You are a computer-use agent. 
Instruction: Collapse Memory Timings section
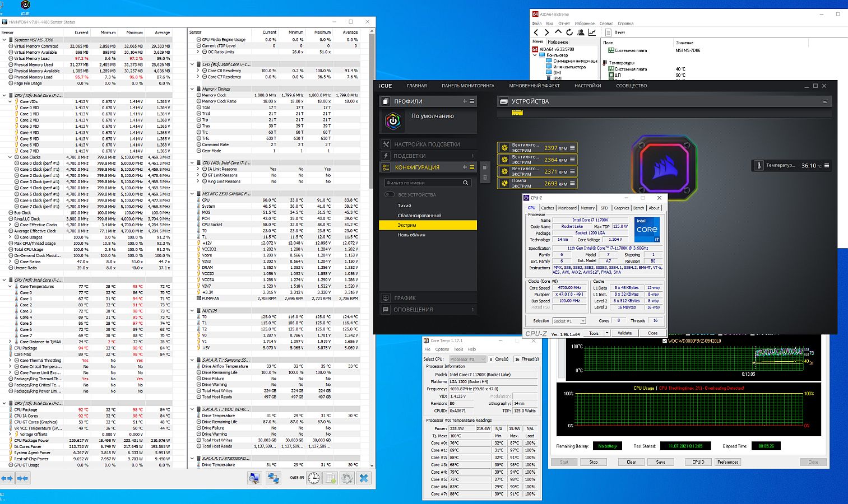[x=192, y=89]
